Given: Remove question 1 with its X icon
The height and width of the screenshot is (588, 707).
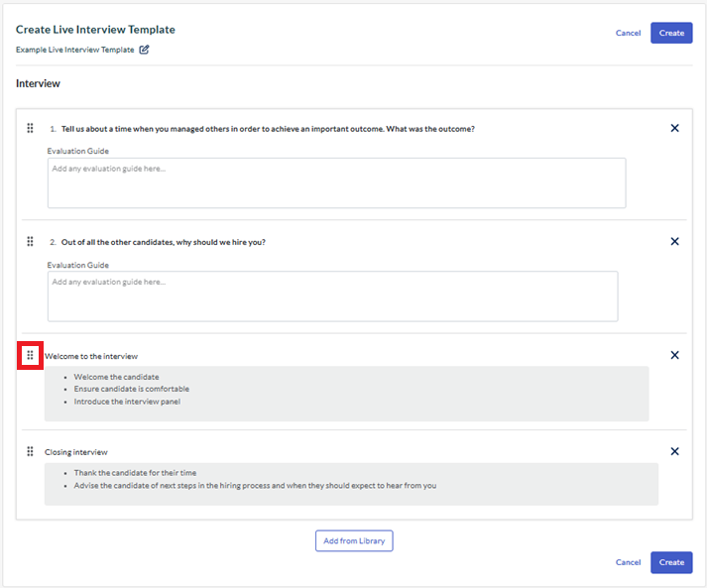Looking at the screenshot, I should 674,128.
